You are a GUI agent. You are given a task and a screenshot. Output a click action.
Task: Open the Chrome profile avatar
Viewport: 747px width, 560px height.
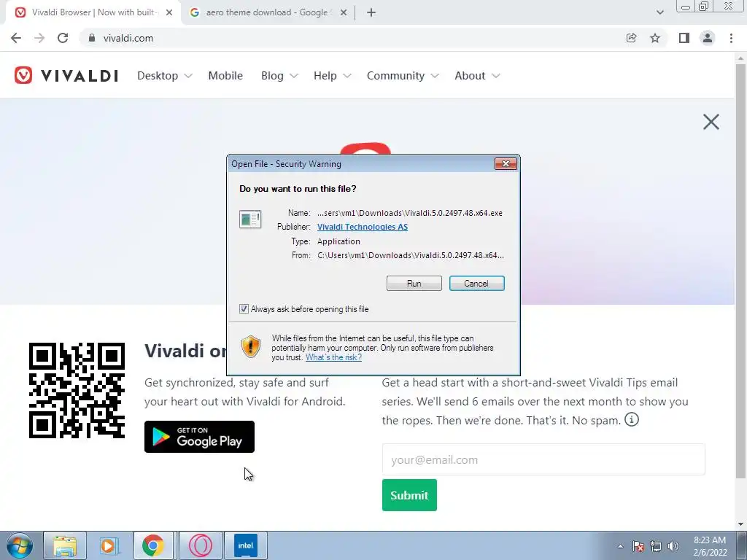coord(708,38)
